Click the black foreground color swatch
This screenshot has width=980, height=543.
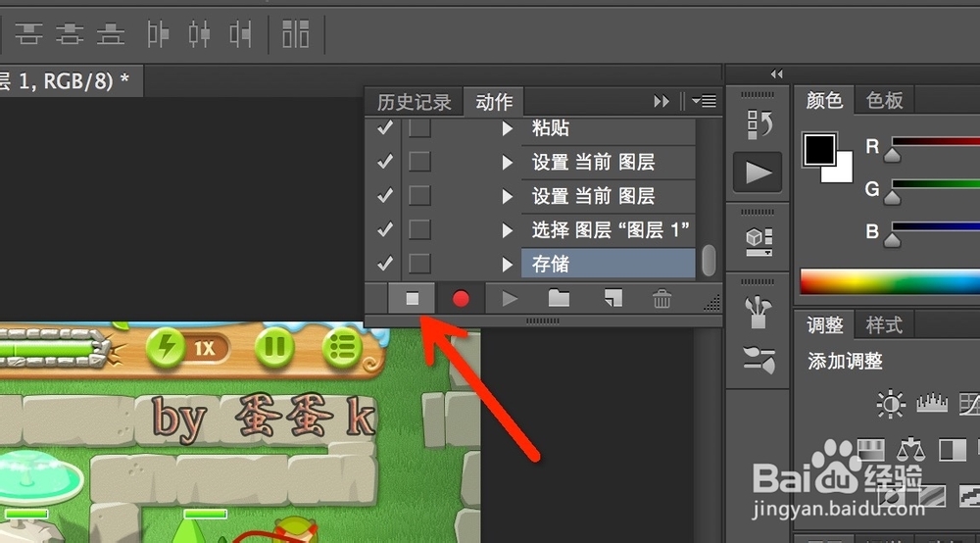pyautogui.click(x=819, y=149)
